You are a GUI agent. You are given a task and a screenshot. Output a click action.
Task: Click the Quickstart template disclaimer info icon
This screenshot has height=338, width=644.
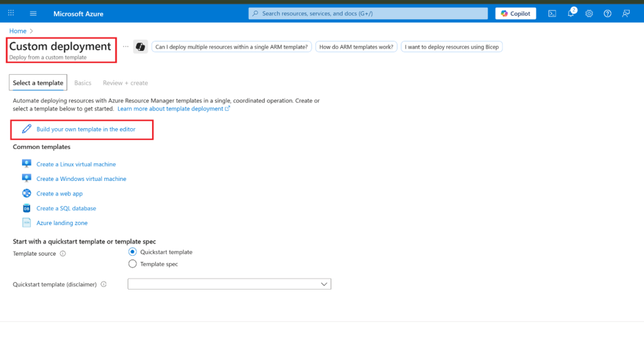(x=104, y=284)
